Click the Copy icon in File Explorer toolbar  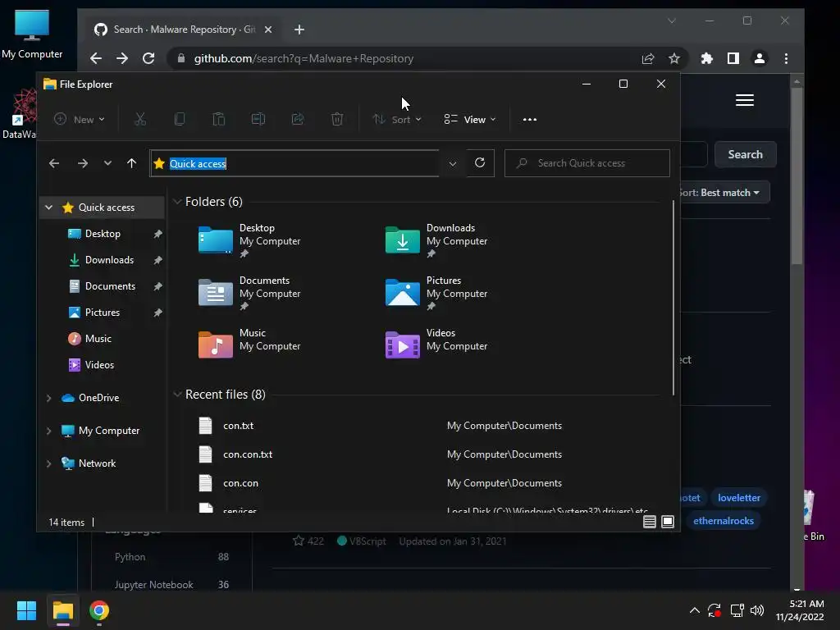tap(180, 119)
